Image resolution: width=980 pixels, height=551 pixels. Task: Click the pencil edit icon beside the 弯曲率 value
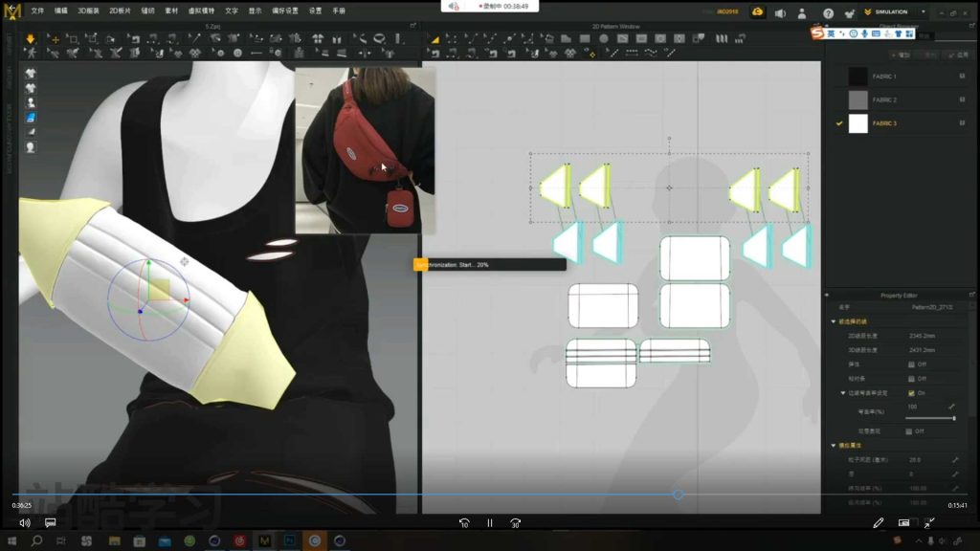951,406
